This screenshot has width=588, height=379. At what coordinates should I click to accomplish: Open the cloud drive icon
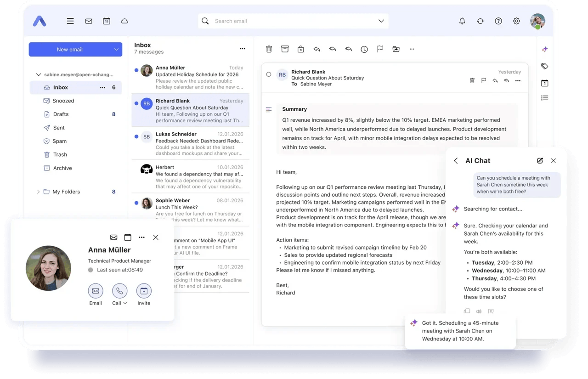124,21
